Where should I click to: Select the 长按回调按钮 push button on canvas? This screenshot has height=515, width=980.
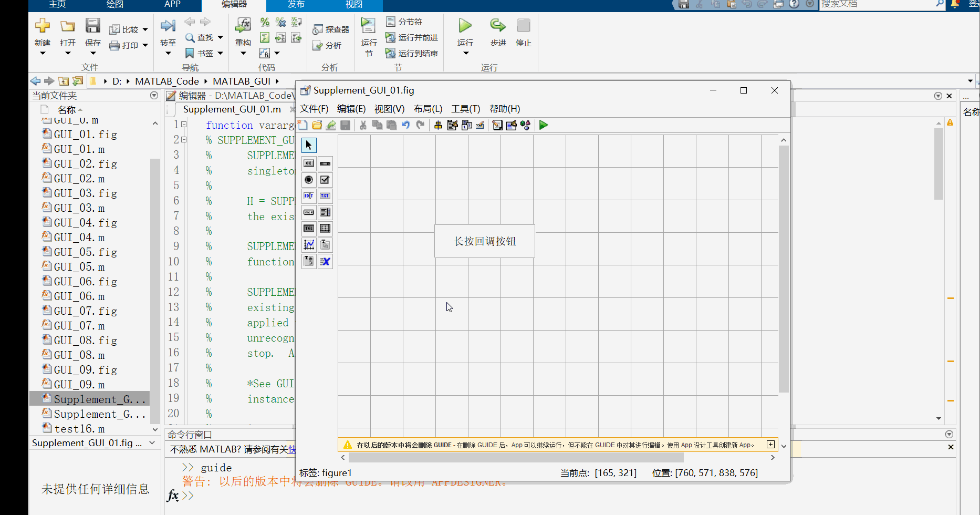pyautogui.click(x=484, y=241)
